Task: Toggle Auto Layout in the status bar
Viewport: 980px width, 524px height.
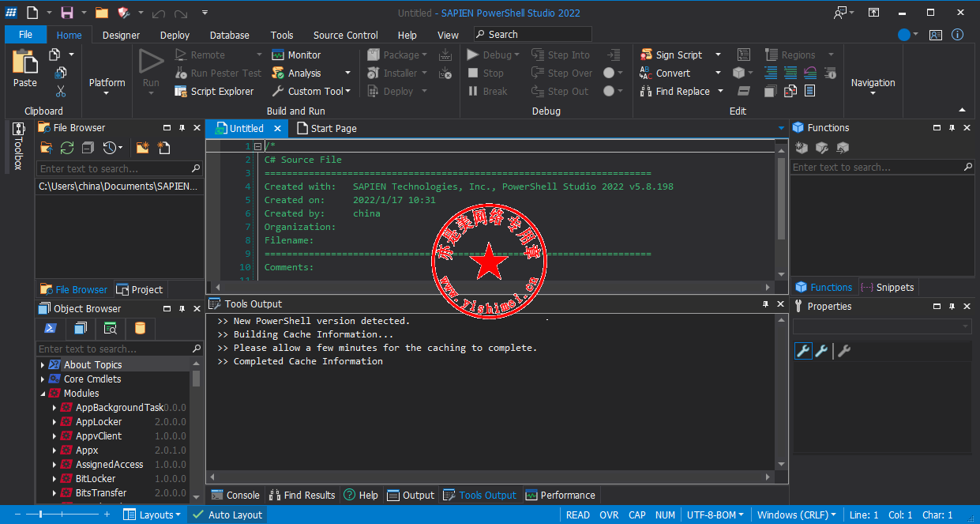Action: (227, 515)
